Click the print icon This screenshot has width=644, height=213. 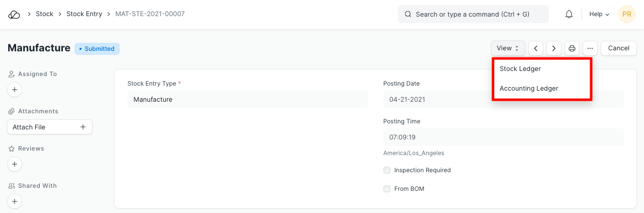coord(572,48)
